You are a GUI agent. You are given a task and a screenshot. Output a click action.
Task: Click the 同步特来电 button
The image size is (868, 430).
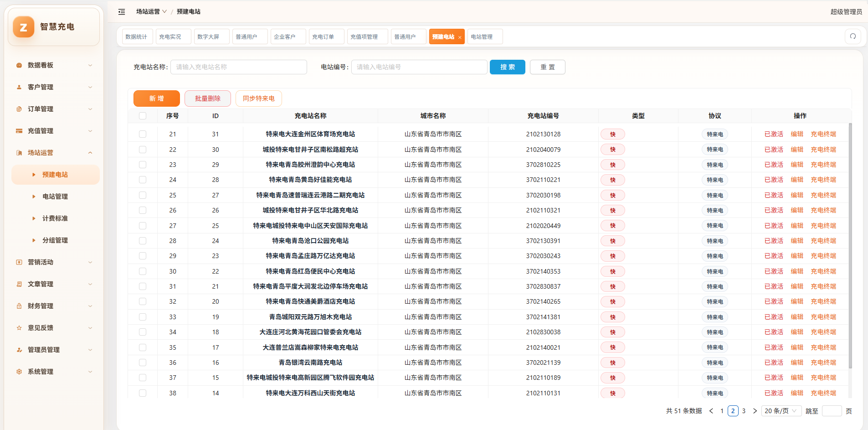coord(259,98)
